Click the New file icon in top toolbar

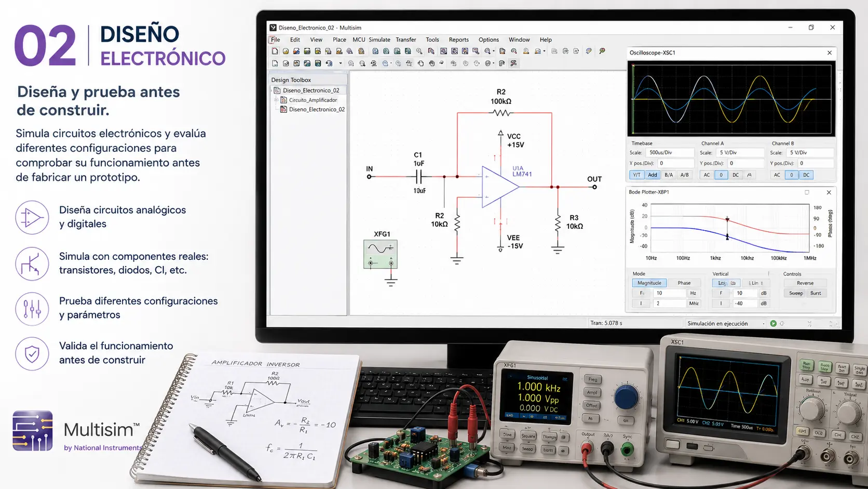click(x=275, y=51)
